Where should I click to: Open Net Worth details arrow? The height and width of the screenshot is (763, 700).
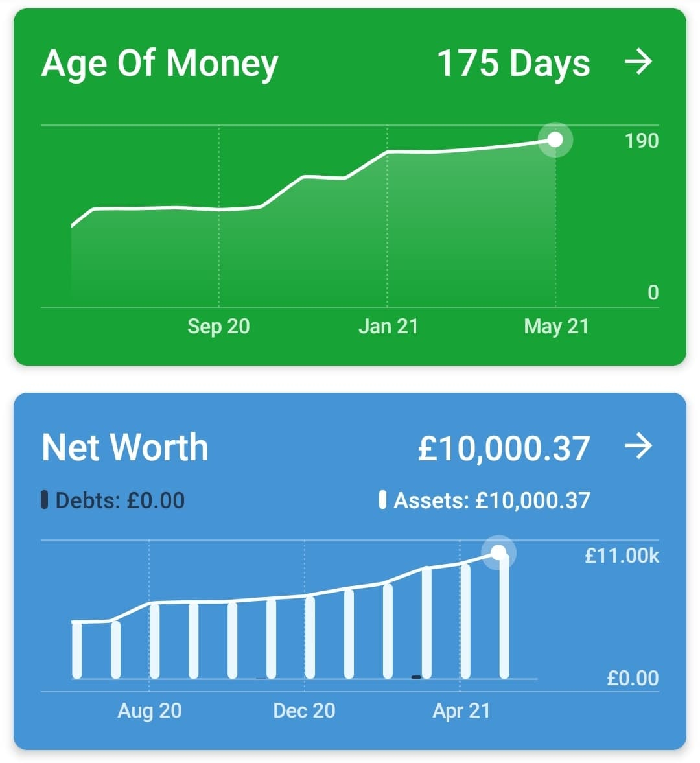638,446
